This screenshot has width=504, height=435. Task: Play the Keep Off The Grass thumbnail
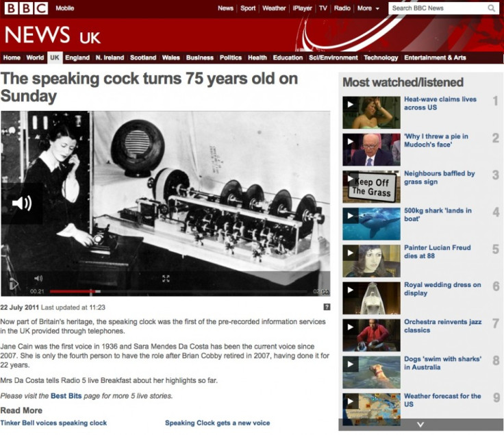coord(371,186)
